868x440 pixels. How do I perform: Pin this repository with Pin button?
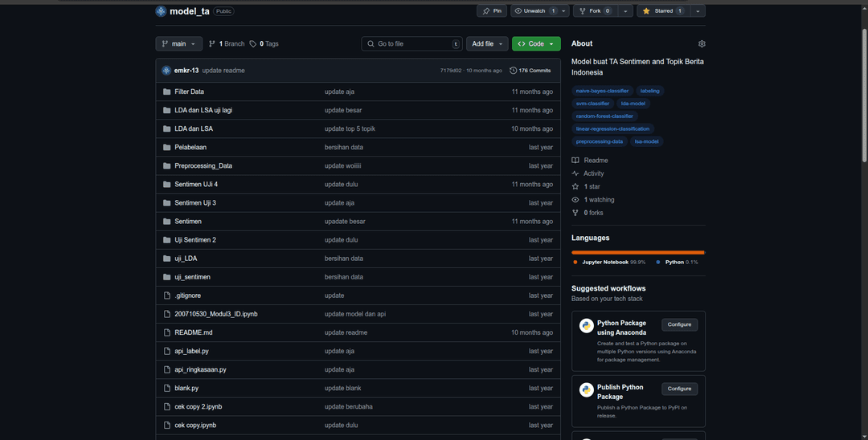click(492, 11)
